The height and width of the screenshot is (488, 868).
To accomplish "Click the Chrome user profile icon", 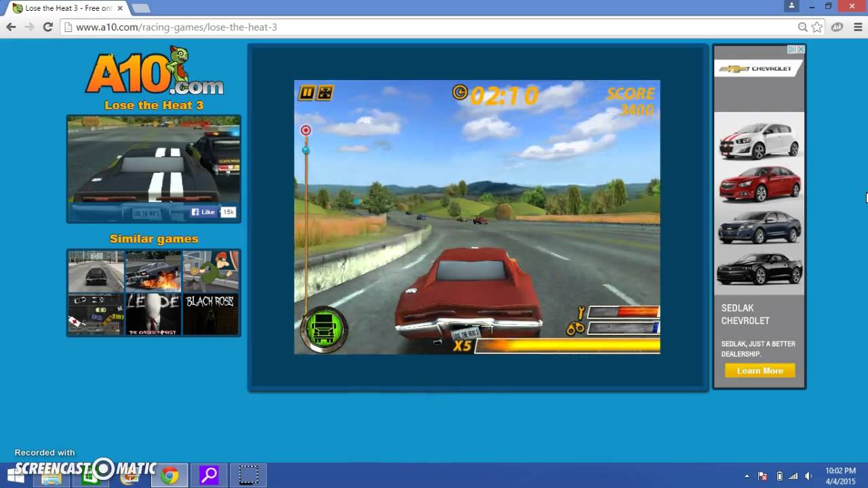I will click(x=791, y=6).
